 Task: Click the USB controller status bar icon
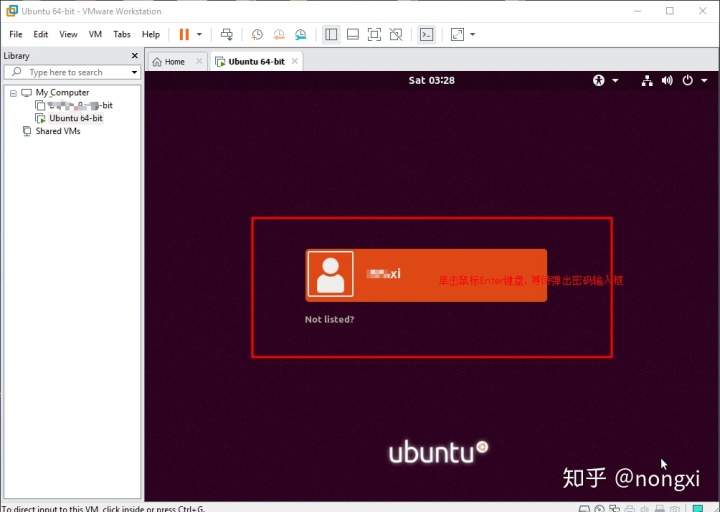[x=660, y=509]
